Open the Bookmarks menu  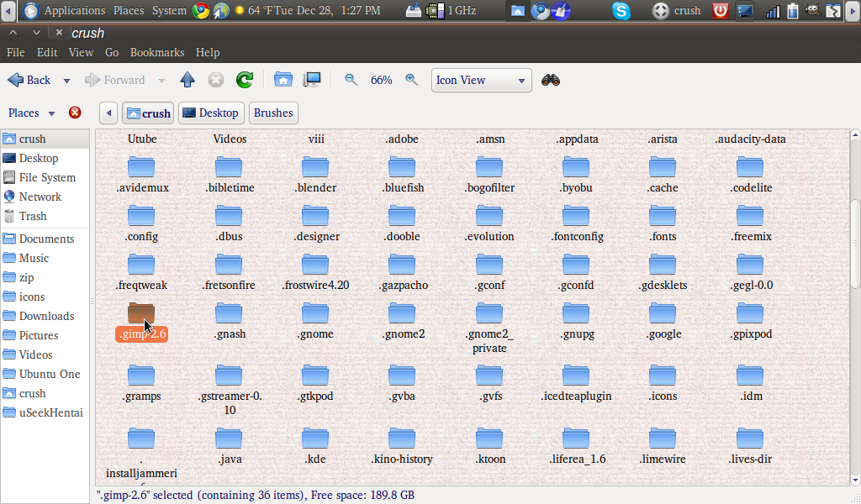point(157,52)
